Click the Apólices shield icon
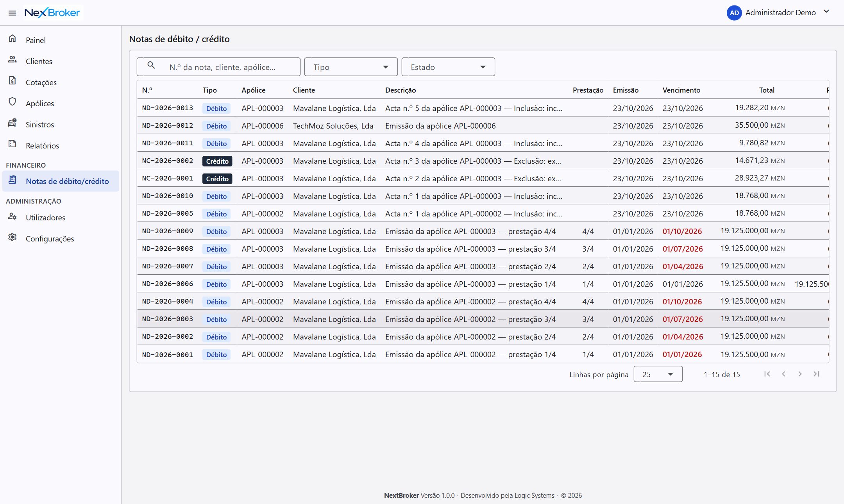844x504 pixels. coord(13,102)
